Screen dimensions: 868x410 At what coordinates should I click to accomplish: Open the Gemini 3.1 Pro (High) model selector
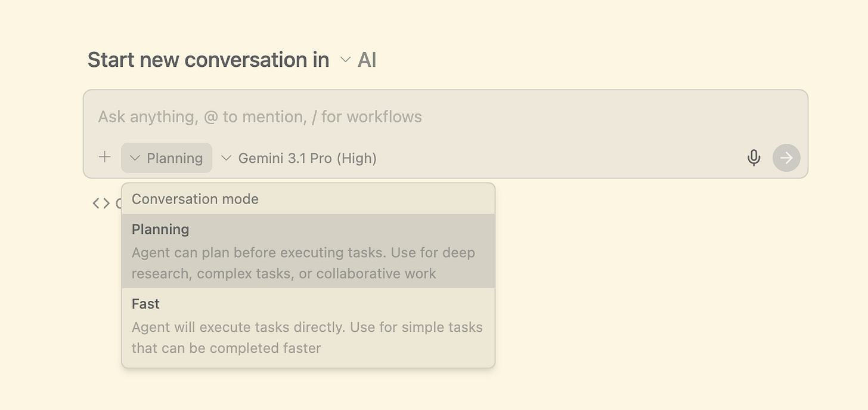(299, 158)
